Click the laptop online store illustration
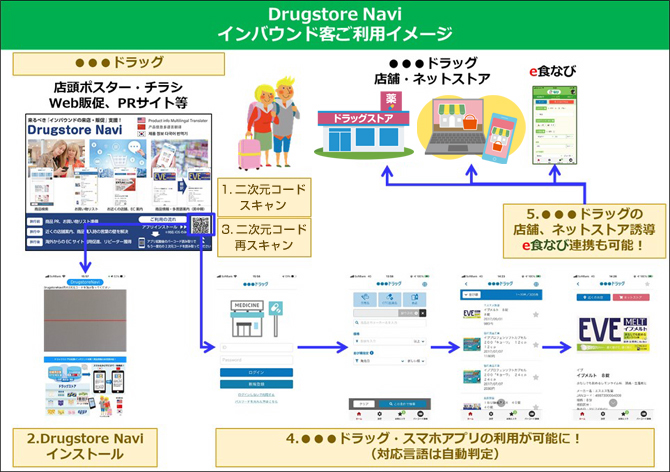Image resolution: width=670 pixels, height=472 pixels. click(x=455, y=126)
